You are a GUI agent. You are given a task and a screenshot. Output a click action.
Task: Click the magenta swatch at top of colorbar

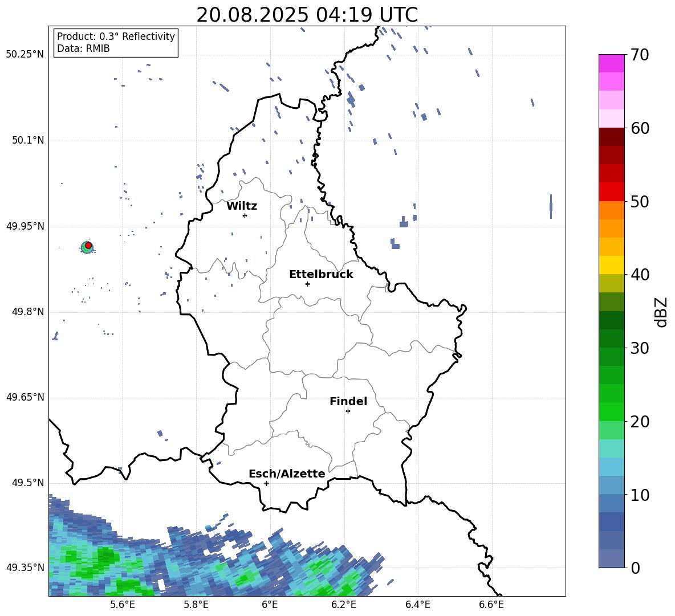(612, 64)
